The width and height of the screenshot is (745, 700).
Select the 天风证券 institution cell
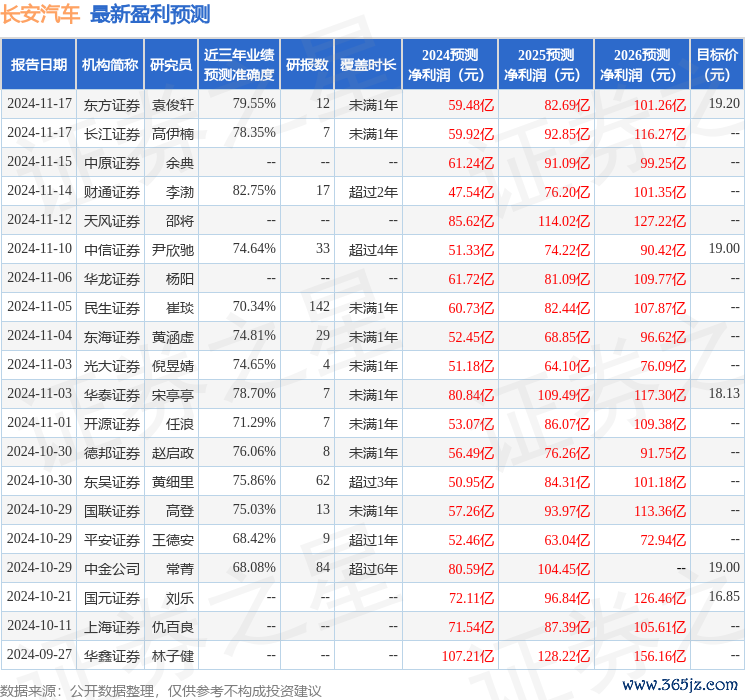[112, 221]
